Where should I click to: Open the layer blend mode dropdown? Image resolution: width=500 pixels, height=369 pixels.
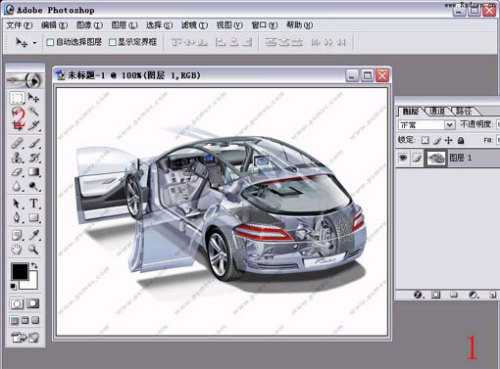(427, 125)
